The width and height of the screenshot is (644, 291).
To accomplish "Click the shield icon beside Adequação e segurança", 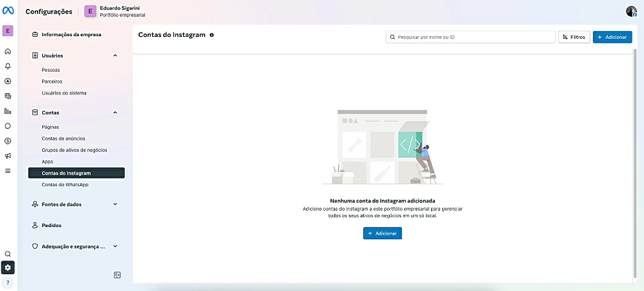I will pos(35,246).
